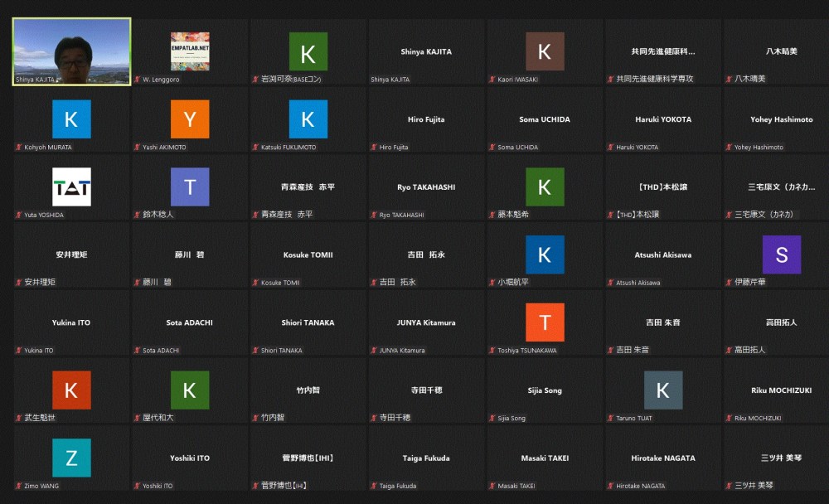Select the Yukina ITO participant tile
The height and width of the screenshot is (504, 829).
pyautogui.click(x=71, y=323)
